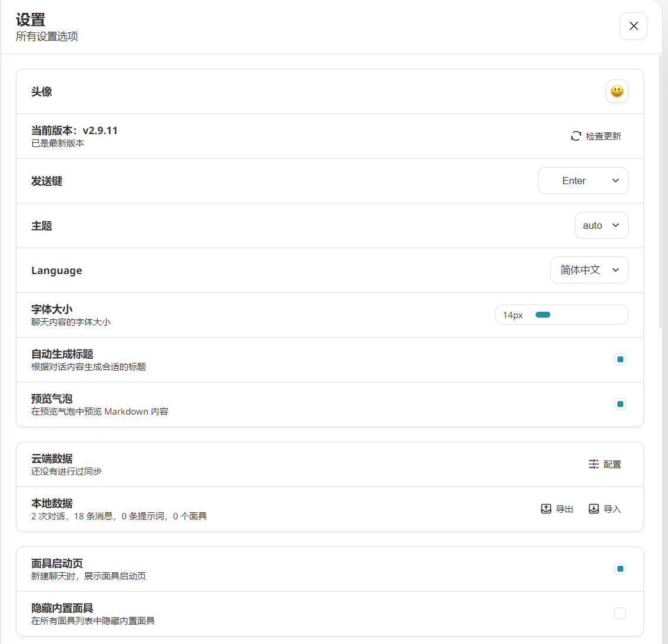This screenshot has width=668, height=644.
Task: Click the 2 次对话, 18 条消息 summary text
Action: click(x=119, y=516)
